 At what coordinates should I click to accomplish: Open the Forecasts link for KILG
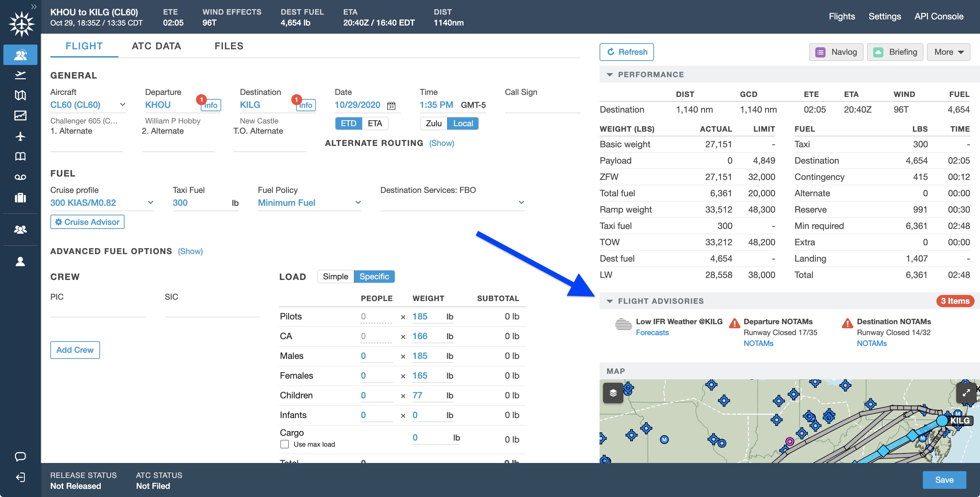tap(652, 332)
